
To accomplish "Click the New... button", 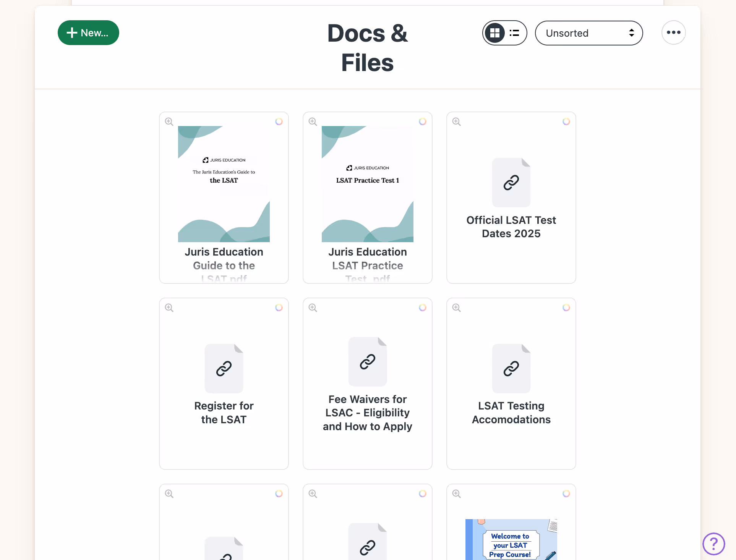I will [x=88, y=32].
